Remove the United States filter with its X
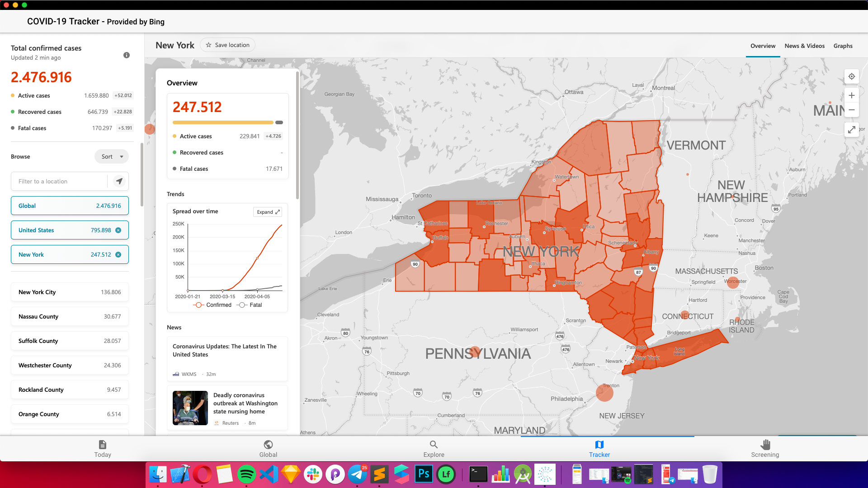 pos(118,230)
